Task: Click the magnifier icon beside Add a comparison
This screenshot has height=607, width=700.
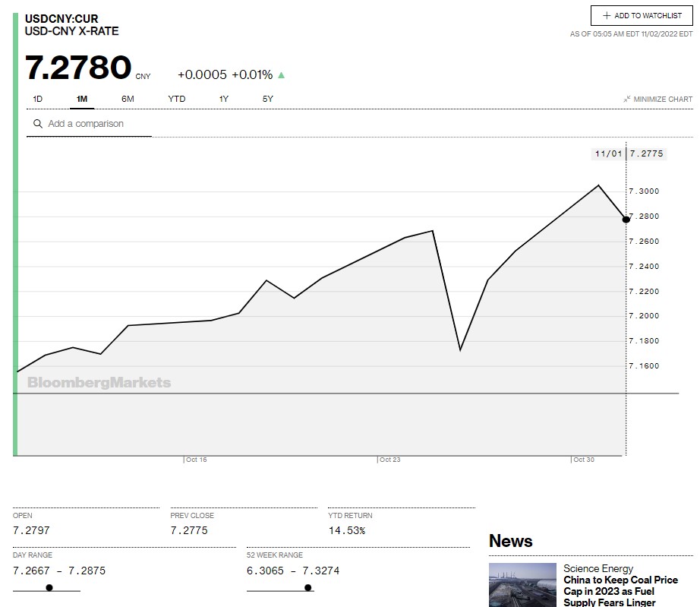Action: coord(37,124)
